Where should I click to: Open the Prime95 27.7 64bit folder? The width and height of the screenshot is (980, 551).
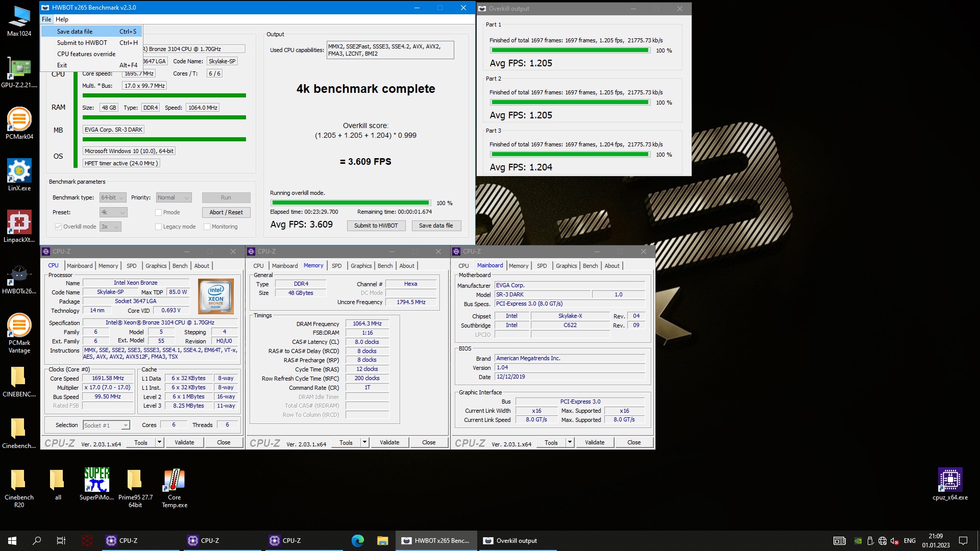pos(135,488)
